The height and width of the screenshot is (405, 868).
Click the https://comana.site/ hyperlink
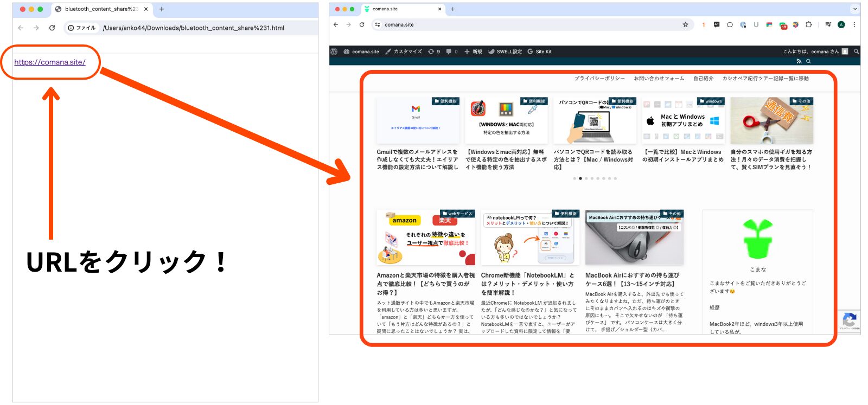(x=50, y=62)
